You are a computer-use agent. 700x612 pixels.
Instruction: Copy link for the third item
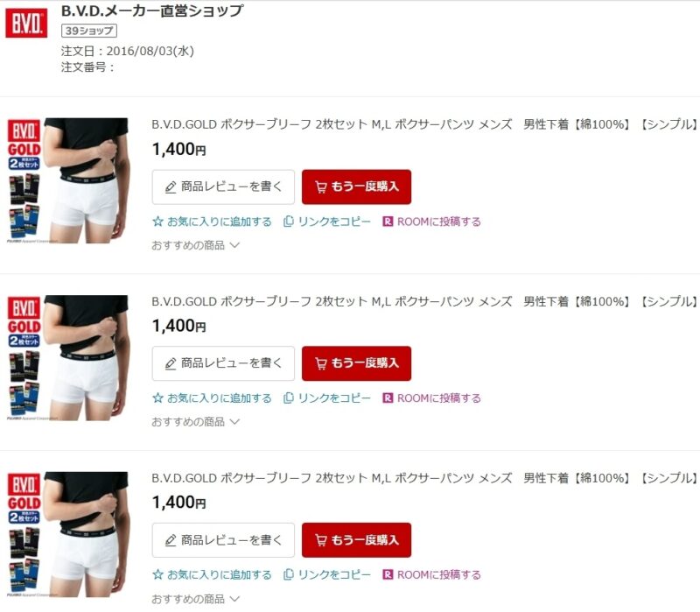(x=327, y=574)
